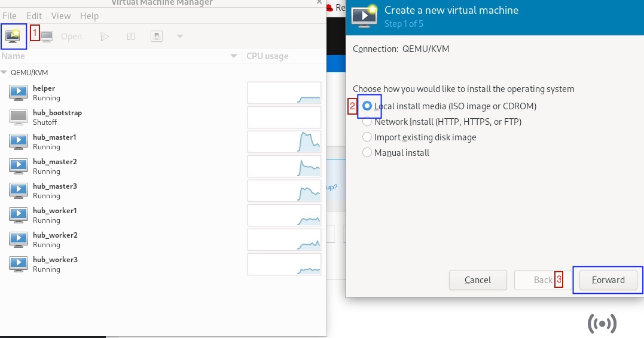Click the new VM wizard header icon
The width and height of the screenshot is (644, 338).
tap(364, 16)
